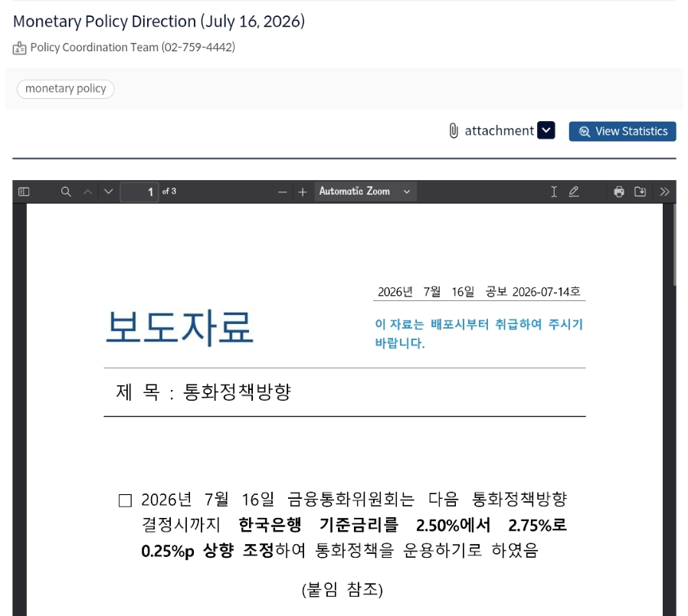
Task: Open more PDF tools menu
Action: pyautogui.click(x=664, y=192)
